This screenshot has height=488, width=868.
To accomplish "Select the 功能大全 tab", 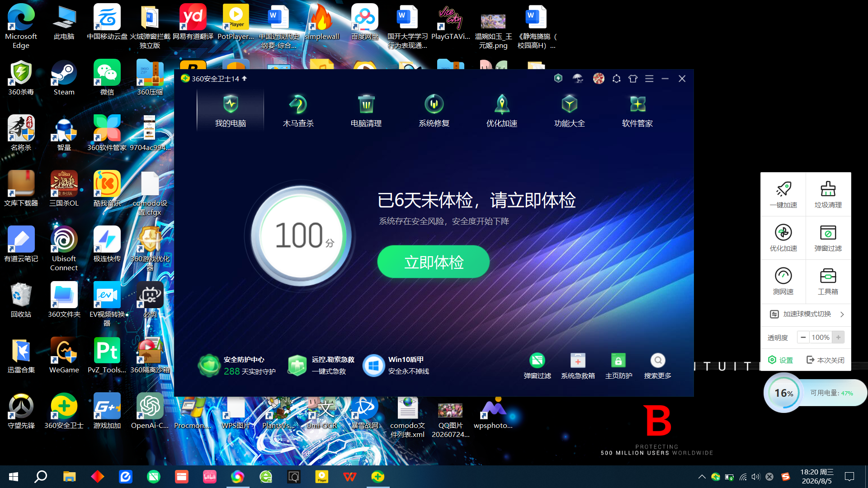I will coord(570,111).
